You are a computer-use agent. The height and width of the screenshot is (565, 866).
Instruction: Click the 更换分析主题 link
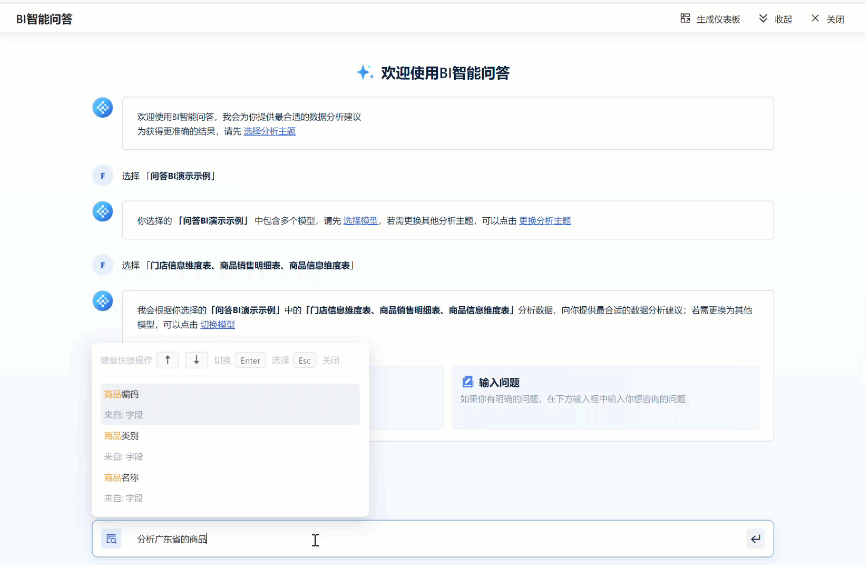545,220
